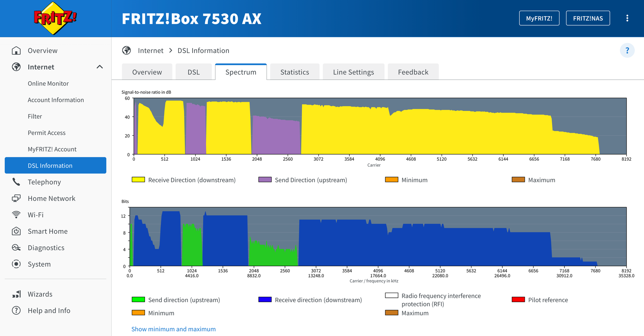The image size is (644, 336).
Task: Collapse the Internet menu chevron
Action: pos(100,67)
